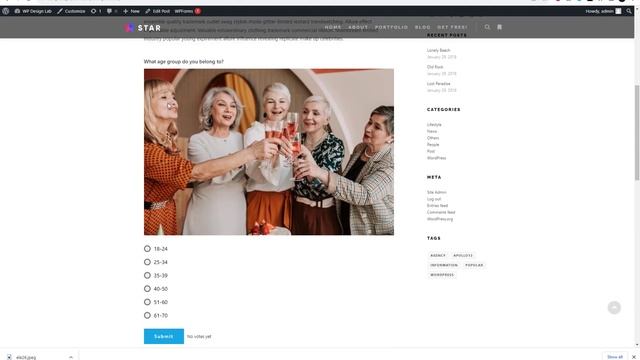Click the header bookmark icon

[x=499, y=27]
